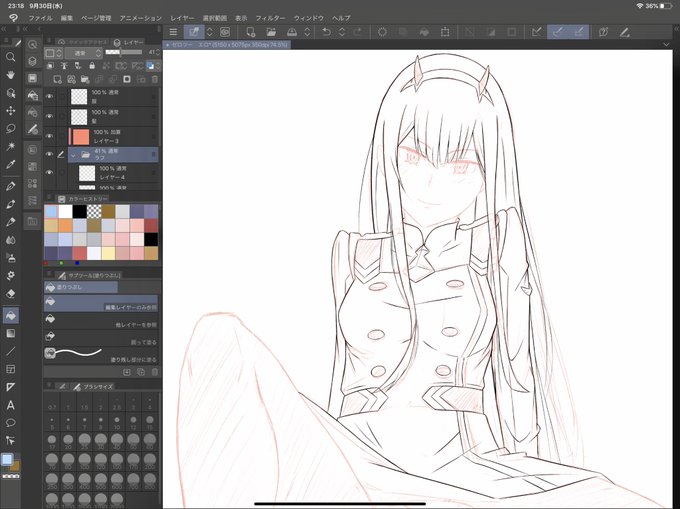Open the ヘルプ menu
Viewport: 680px width, 509px height.
tap(341, 18)
